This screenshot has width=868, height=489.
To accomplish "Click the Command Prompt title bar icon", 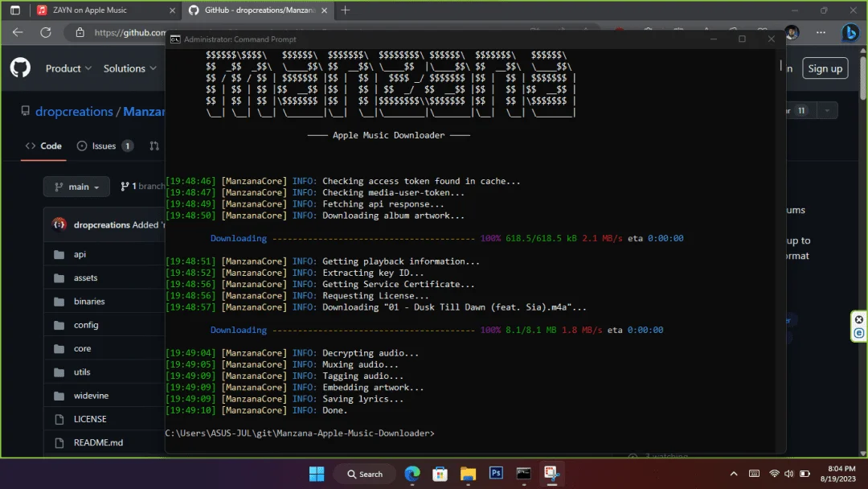I will click(x=175, y=39).
